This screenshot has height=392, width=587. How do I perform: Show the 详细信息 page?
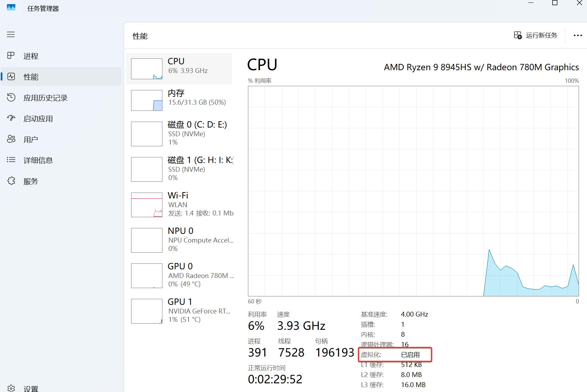pyautogui.click(x=61, y=160)
